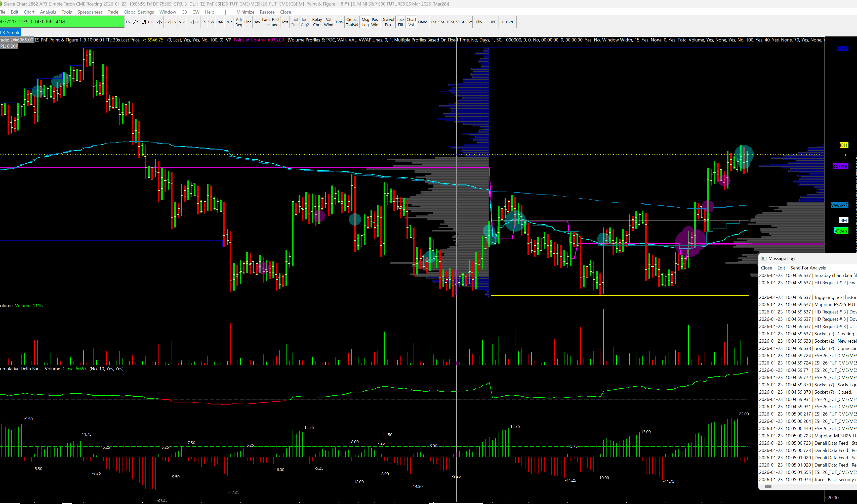Select the Ray drawing tool
This screenshot has width=857, height=504.
coord(257,22)
